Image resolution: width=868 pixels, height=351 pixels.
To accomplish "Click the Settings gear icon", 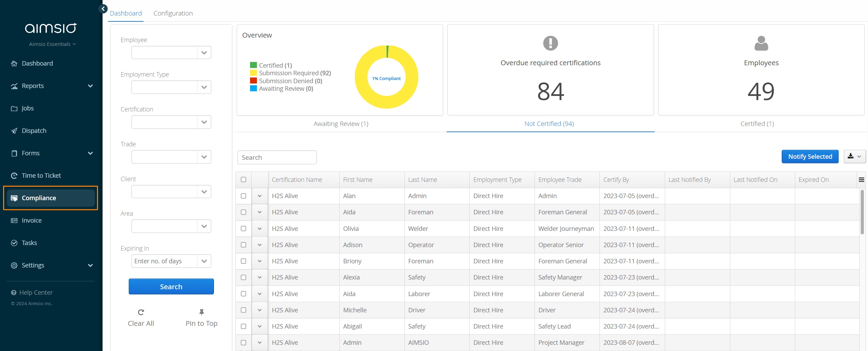I will pyautogui.click(x=14, y=265).
